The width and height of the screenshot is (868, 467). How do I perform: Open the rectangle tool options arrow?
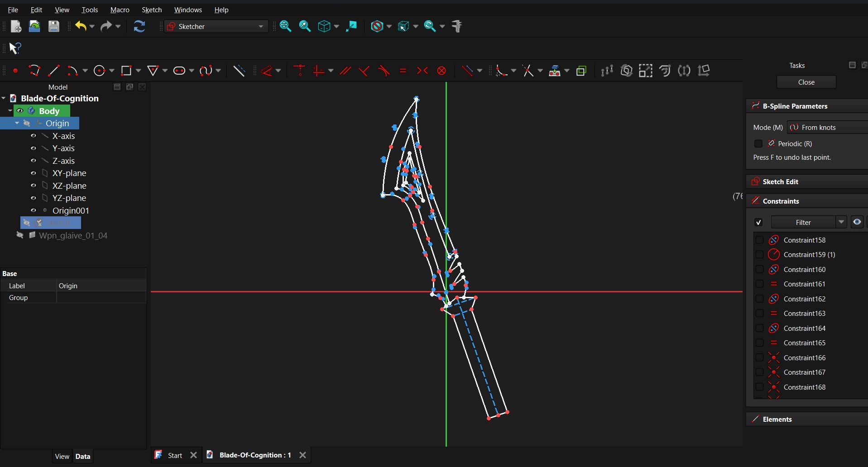(138, 71)
